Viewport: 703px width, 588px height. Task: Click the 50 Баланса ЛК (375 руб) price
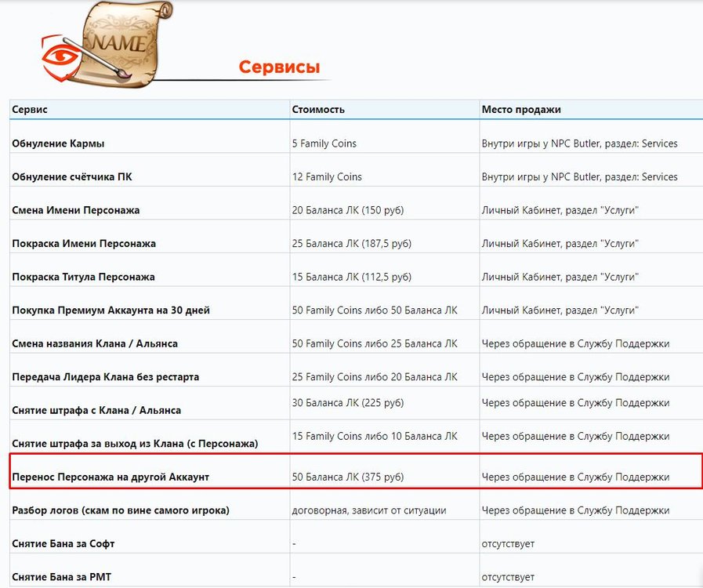(348, 477)
